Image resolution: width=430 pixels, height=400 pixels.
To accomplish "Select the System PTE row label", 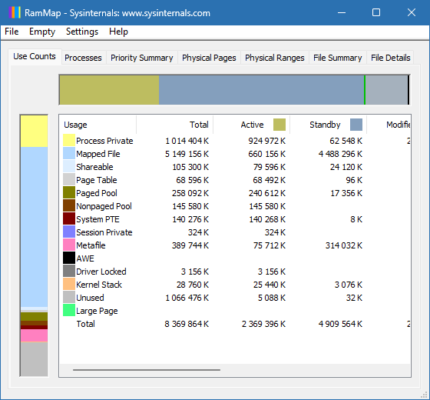I will click(98, 219).
